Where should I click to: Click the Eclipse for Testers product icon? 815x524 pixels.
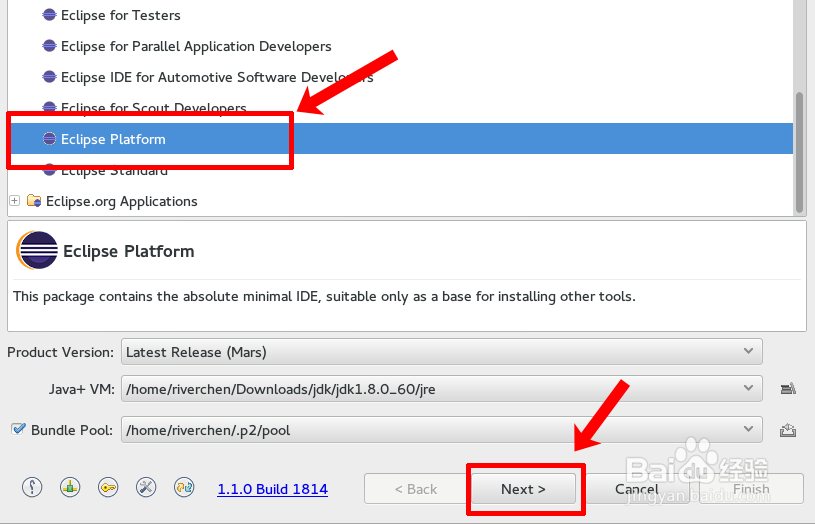coord(49,15)
